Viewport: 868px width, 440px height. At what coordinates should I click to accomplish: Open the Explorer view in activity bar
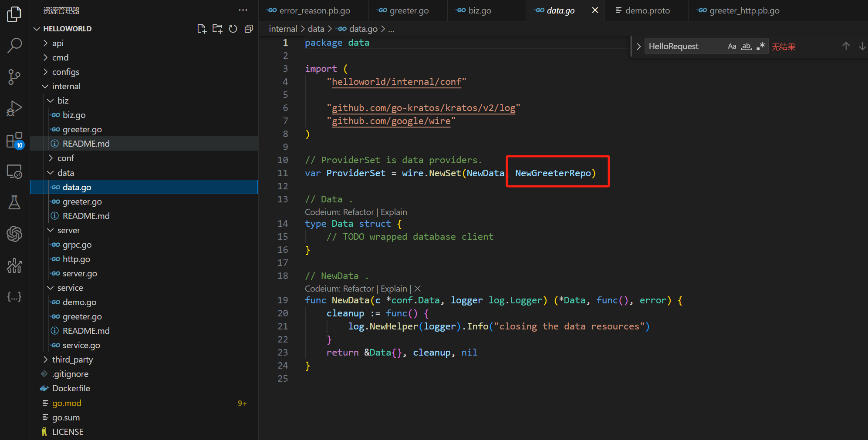coord(14,14)
